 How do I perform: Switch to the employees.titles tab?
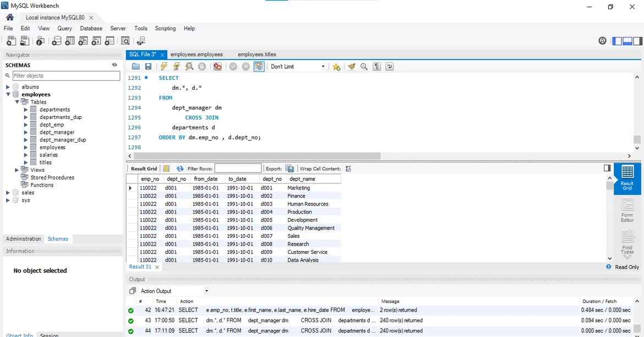point(256,55)
